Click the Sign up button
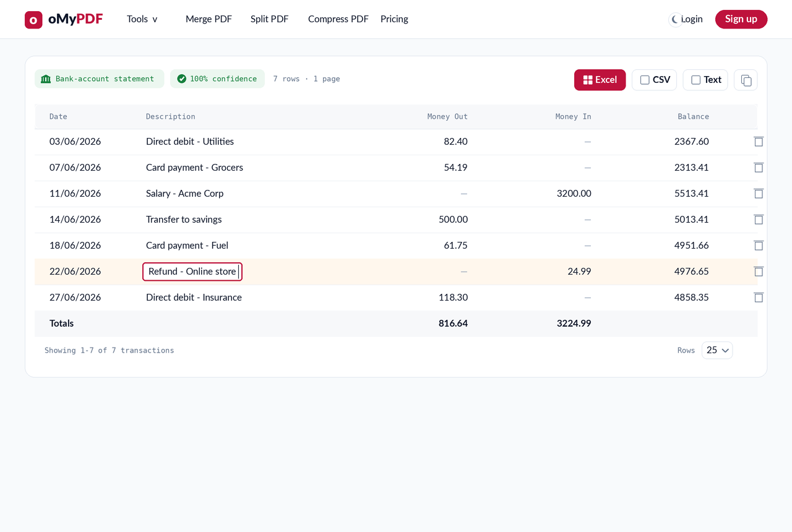The width and height of the screenshot is (792, 532). pos(741,19)
